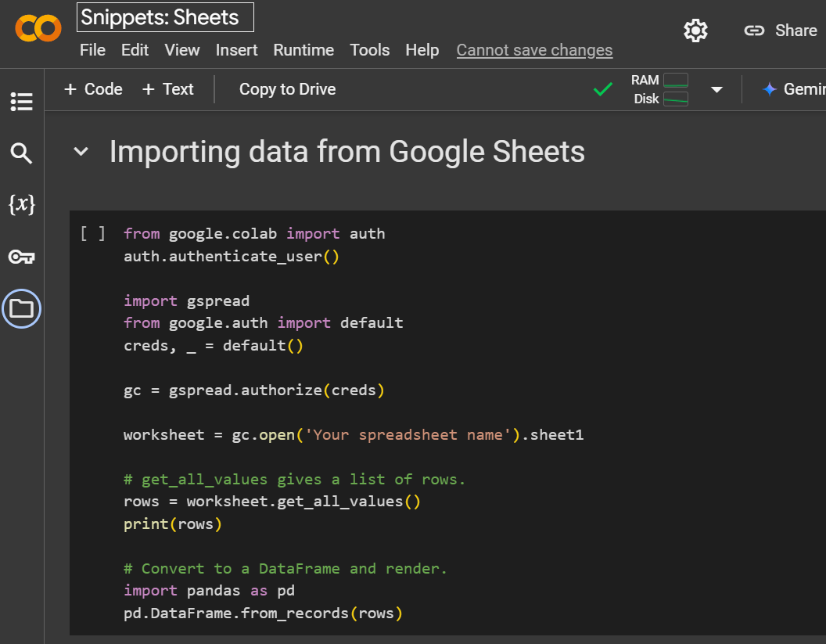Open the secrets key panel
Image resolution: width=826 pixels, height=644 pixels.
22,257
